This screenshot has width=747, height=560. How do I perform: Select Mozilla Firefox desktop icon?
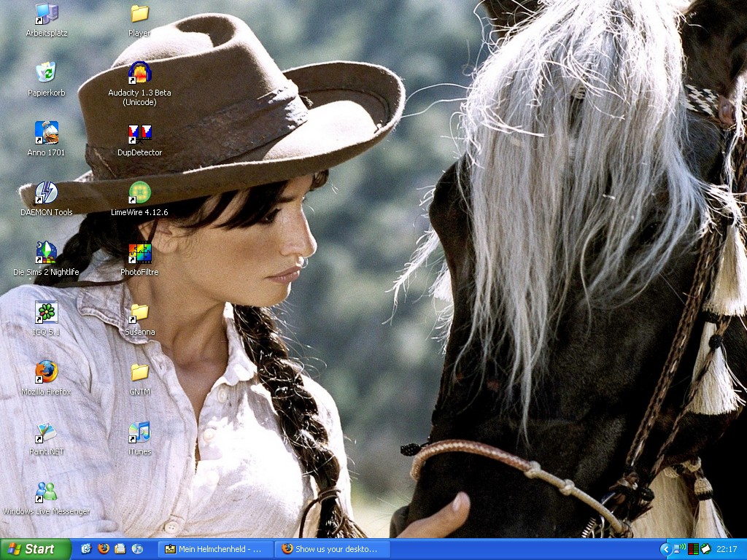click(47, 372)
